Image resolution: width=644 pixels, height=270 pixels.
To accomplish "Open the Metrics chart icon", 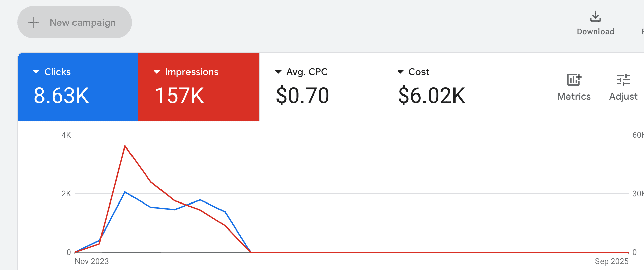I will 574,80.
